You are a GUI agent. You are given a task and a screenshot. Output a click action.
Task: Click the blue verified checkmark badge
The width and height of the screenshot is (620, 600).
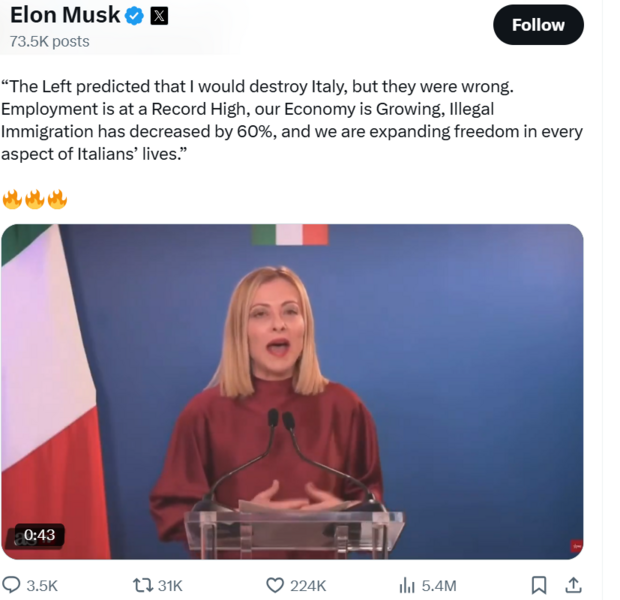[135, 16]
